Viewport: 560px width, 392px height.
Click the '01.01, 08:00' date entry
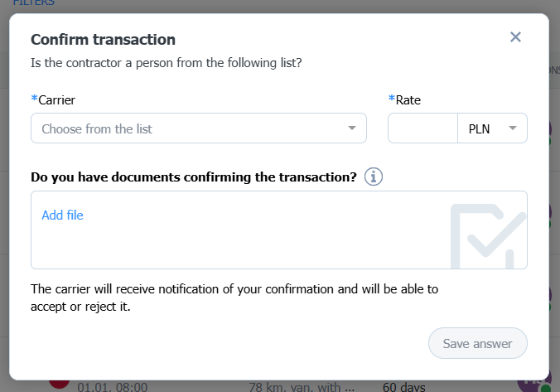112,387
